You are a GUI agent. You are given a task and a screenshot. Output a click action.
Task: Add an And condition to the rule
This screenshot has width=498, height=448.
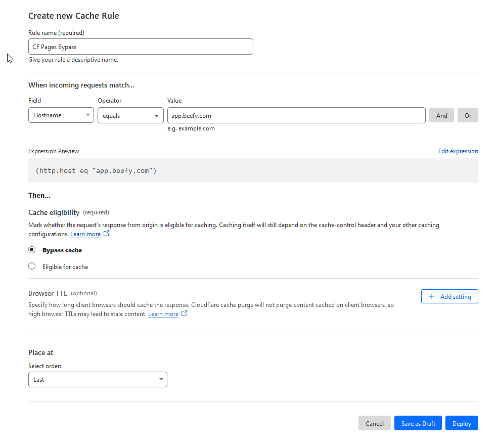point(441,115)
